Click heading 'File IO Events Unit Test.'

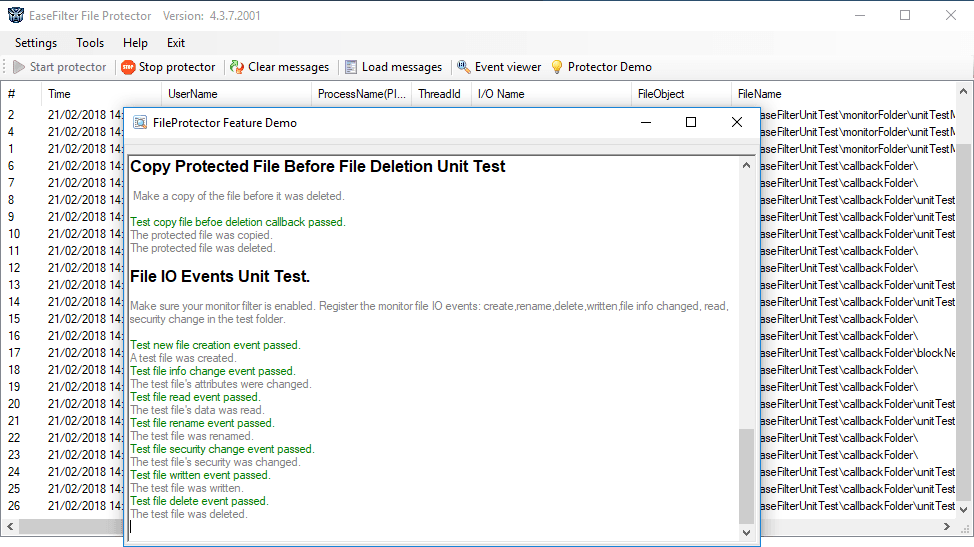coord(220,276)
